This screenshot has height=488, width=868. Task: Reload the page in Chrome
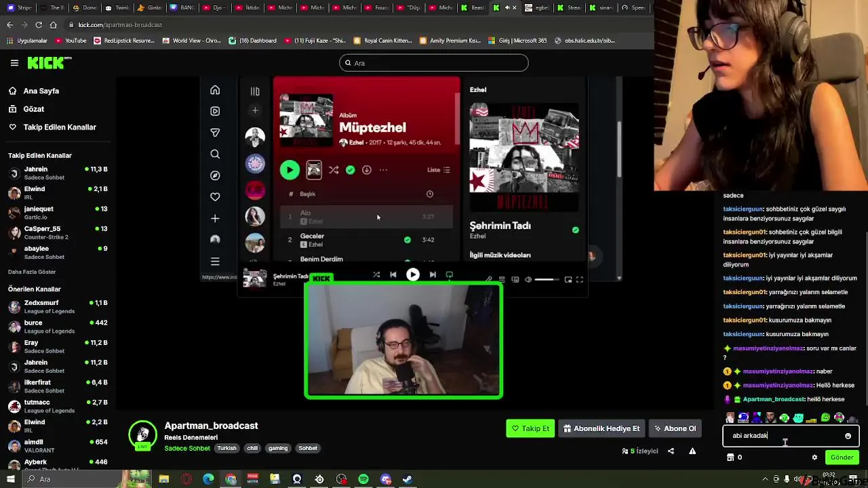[x=39, y=25]
